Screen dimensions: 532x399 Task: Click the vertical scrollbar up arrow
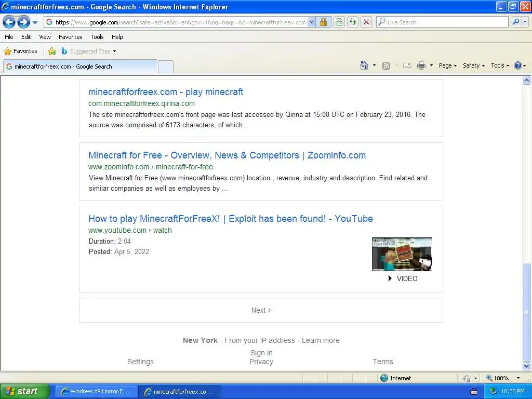(x=527, y=81)
